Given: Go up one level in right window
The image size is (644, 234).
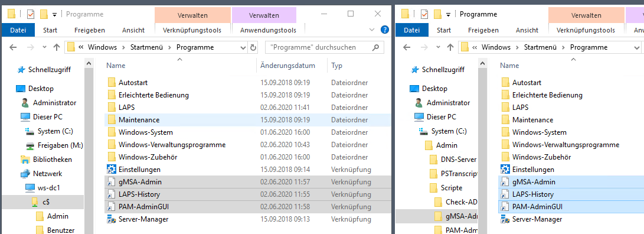Looking at the screenshot, I should tap(450, 47).
